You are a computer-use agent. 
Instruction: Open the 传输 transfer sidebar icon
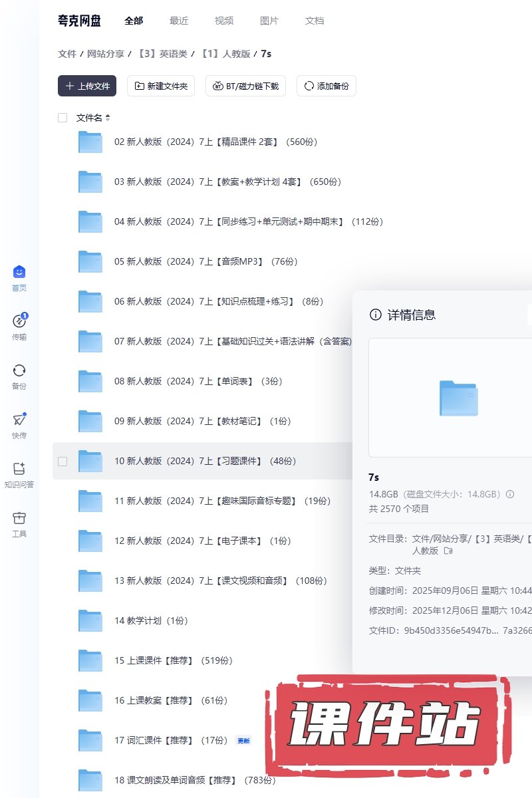tap(19, 322)
